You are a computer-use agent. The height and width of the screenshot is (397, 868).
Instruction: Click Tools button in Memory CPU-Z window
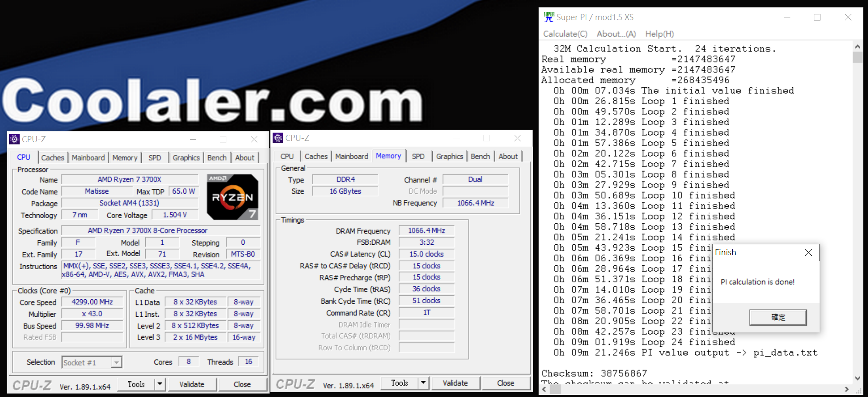coord(400,383)
